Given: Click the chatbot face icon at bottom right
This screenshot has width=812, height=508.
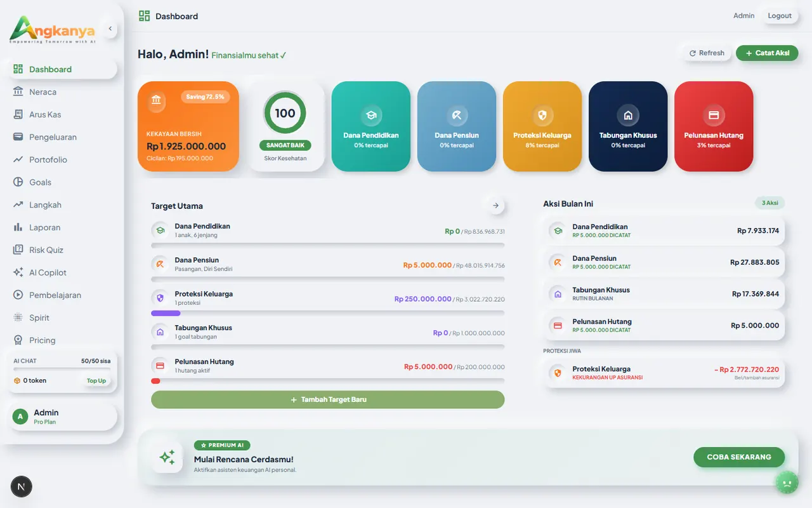Looking at the screenshot, I should tap(787, 483).
